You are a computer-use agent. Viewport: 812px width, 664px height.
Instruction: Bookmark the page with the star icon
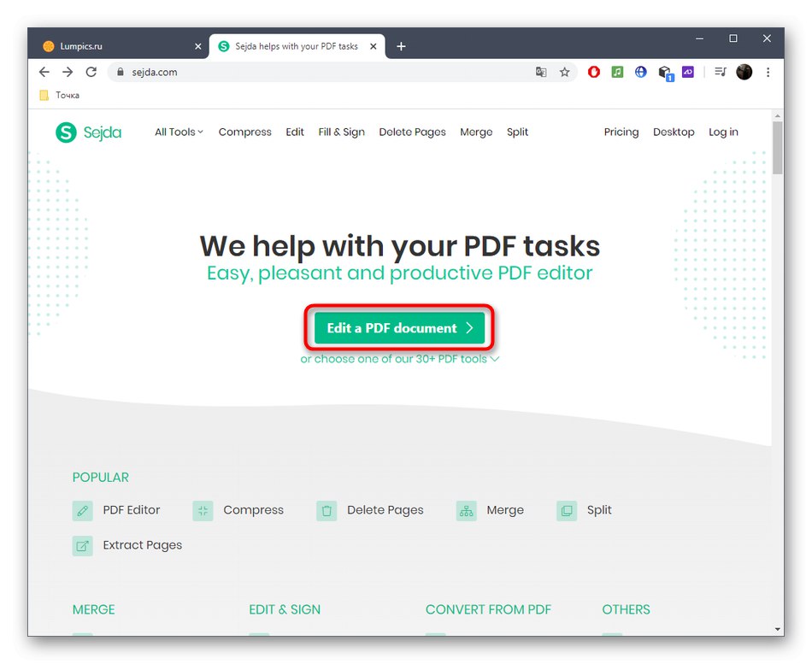[x=565, y=72]
